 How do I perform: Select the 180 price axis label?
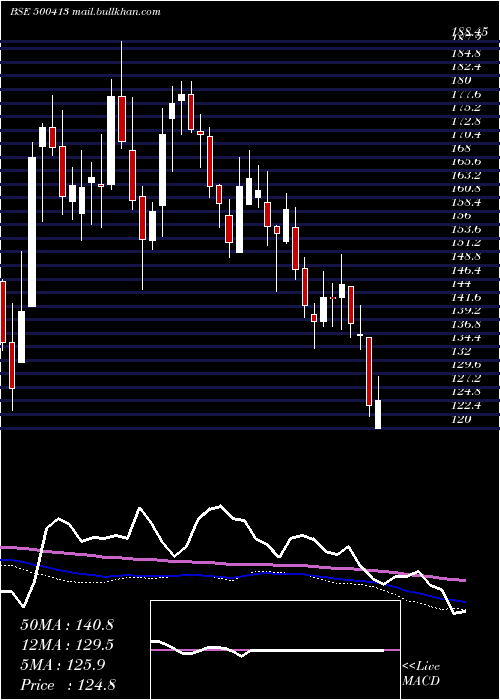pyautogui.click(x=462, y=81)
